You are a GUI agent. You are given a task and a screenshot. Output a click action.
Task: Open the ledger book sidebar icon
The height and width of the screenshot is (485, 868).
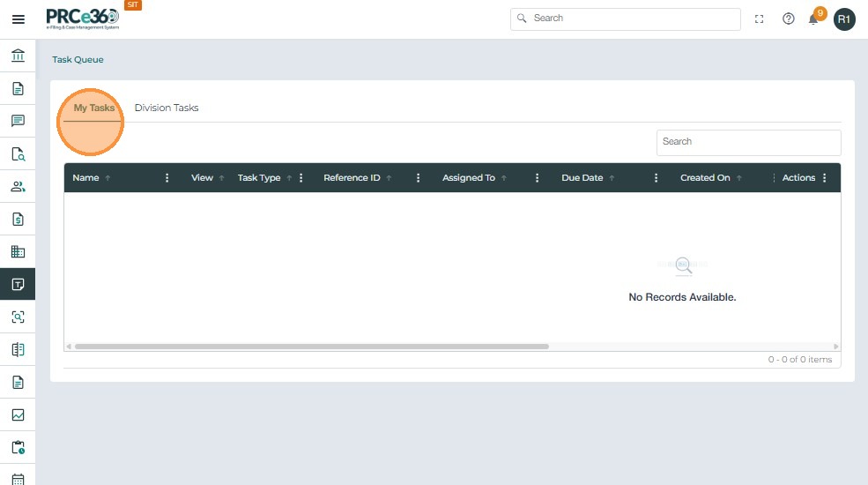point(18,350)
